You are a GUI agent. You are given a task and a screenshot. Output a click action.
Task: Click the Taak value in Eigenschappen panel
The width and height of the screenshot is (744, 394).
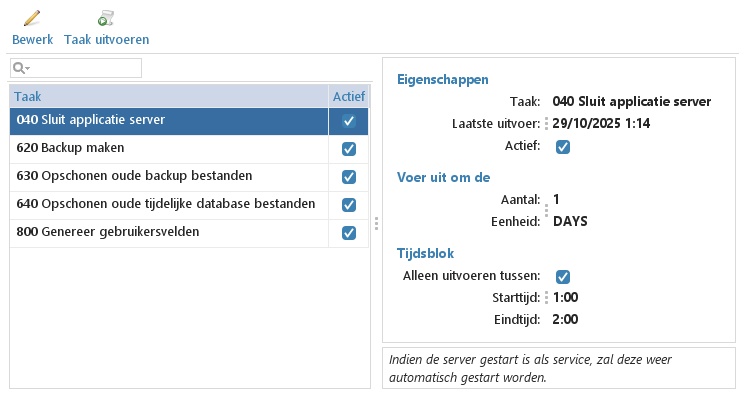[632, 102]
